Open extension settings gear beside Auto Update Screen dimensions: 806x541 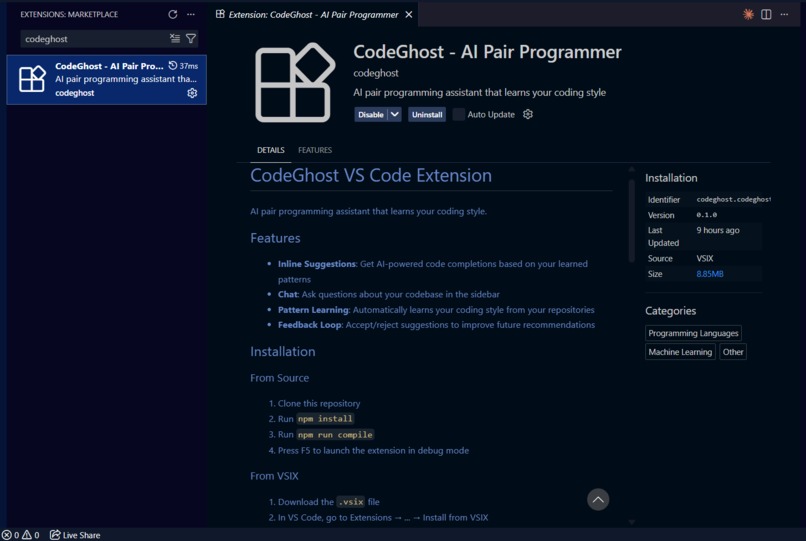tap(528, 114)
